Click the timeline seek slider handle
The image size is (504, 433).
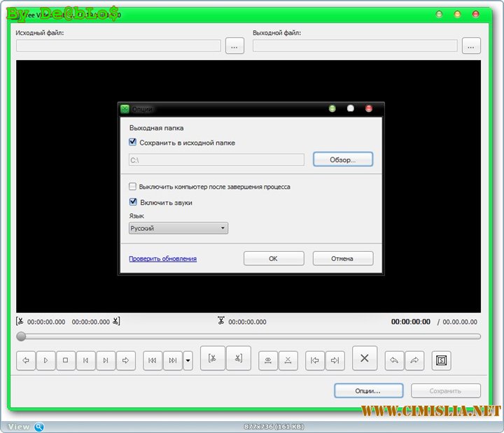click(21, 336)
